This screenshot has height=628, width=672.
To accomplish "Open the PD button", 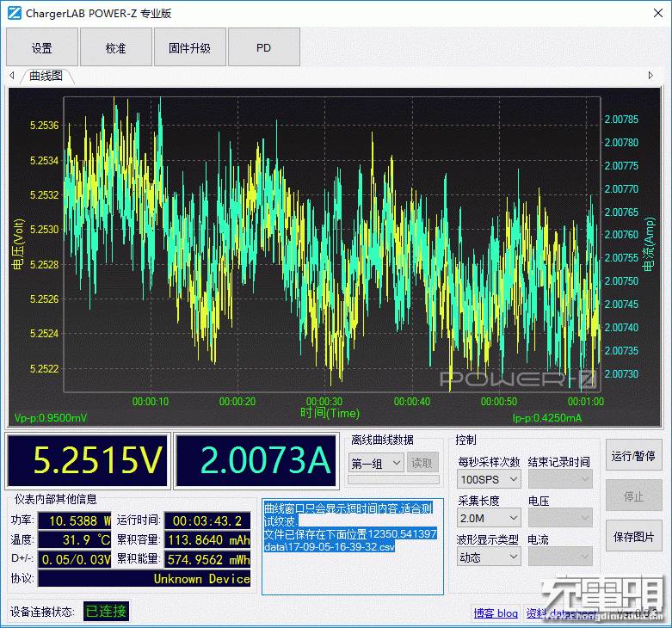I will [263, 47].
